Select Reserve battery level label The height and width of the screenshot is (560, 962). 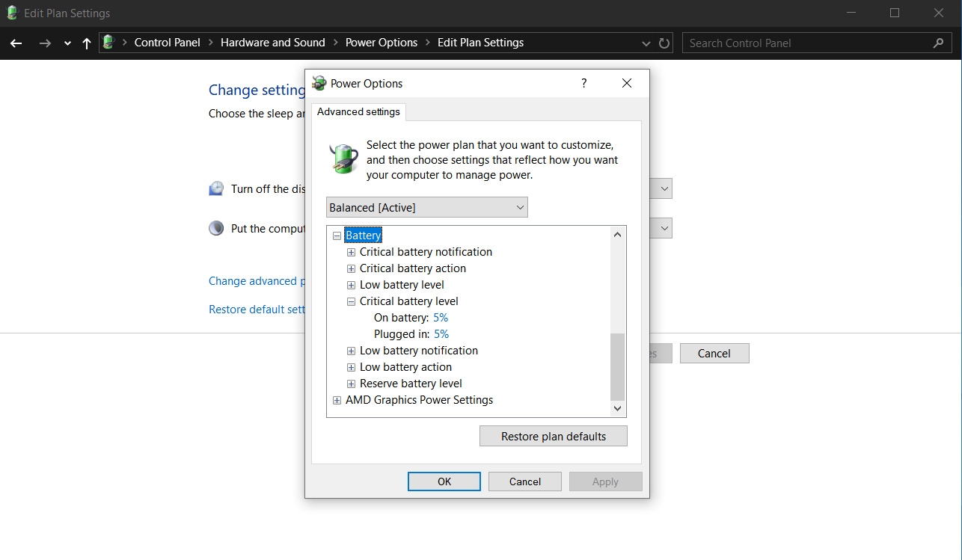411,384
